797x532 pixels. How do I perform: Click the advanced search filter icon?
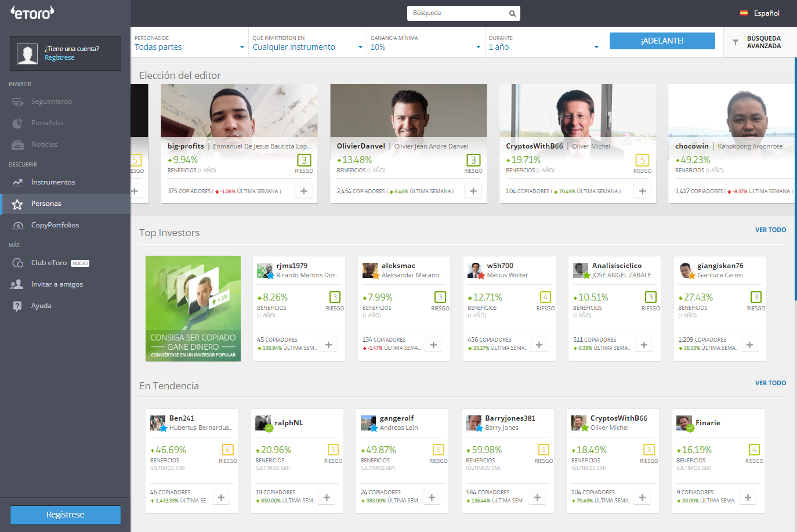click(x=736, y=42)
